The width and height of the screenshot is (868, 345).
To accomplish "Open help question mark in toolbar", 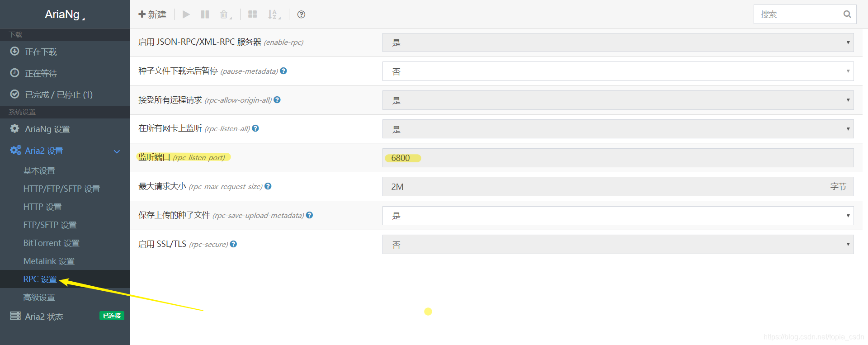I will (x=301, y=14).
